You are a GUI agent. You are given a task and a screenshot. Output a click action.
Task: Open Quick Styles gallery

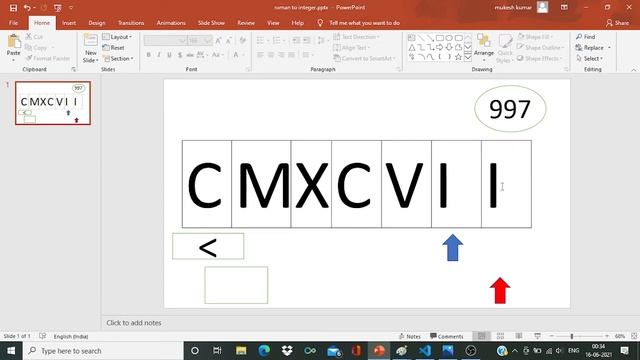coord(505,48)
